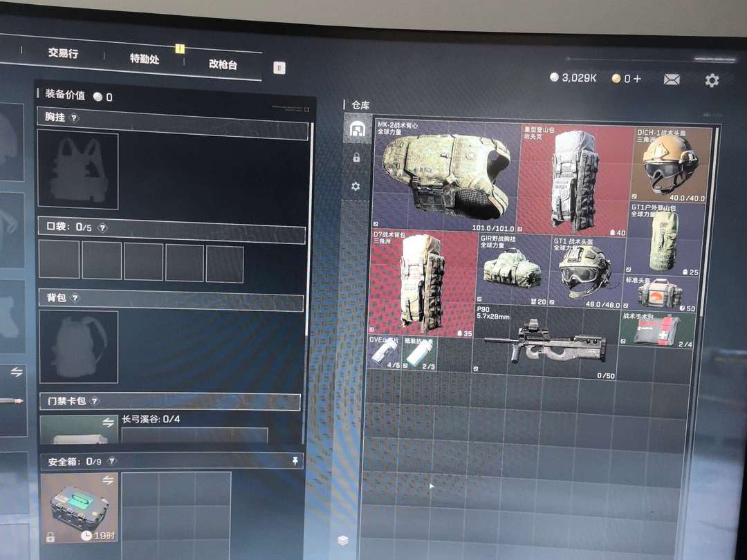Image resolution: width=747 pixels, height=560 pixels.
Task: Click the plus next to gold currency
Action: [637, 79]
